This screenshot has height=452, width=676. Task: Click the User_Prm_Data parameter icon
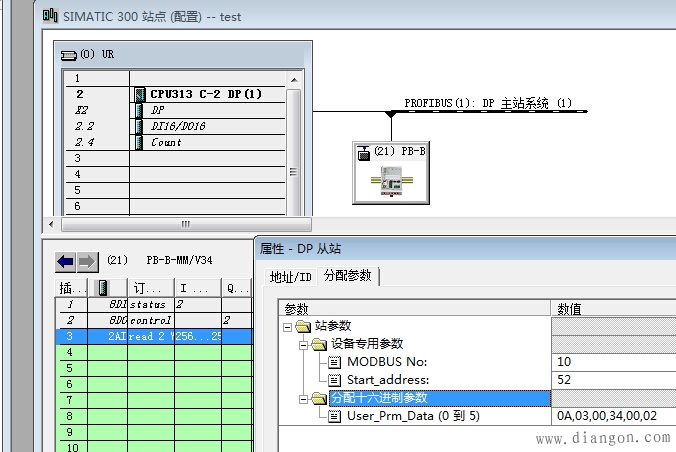coord(335,416)
